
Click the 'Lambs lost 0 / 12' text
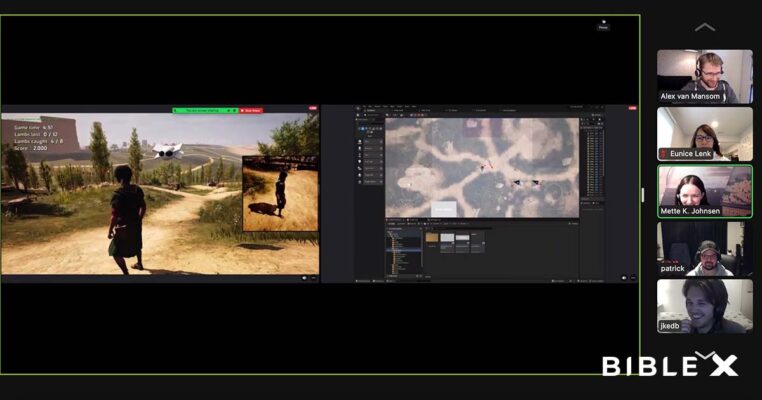(36, 134)
